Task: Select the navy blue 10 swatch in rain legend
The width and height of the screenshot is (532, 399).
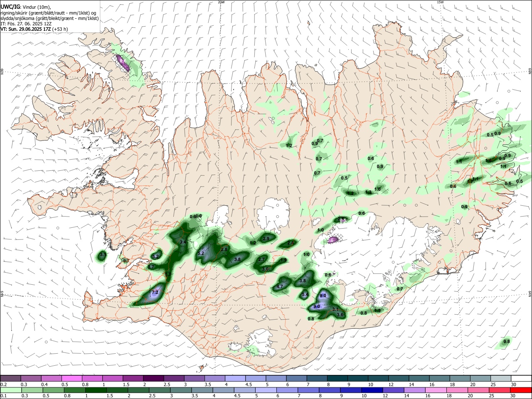Action: (x=372, y=390)
